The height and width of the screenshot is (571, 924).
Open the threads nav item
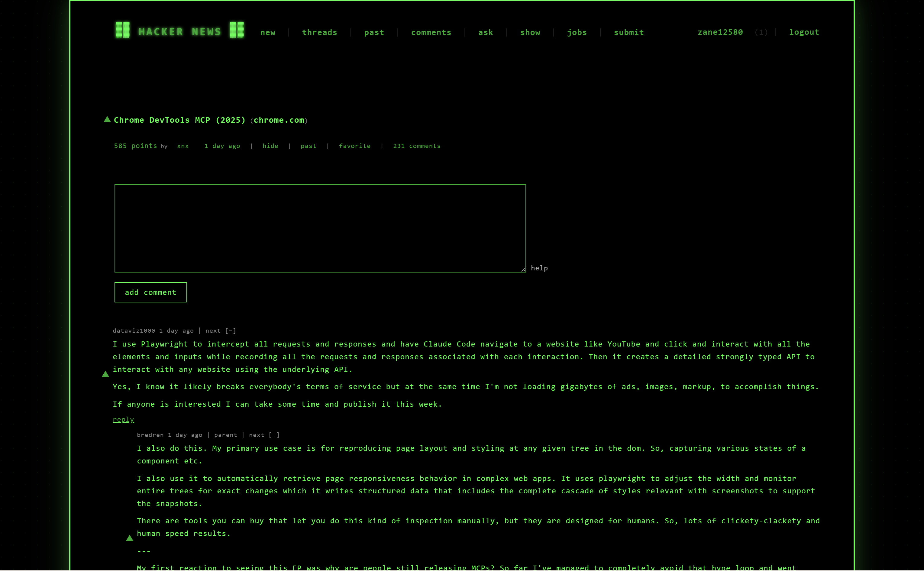[x=319, y=33]
